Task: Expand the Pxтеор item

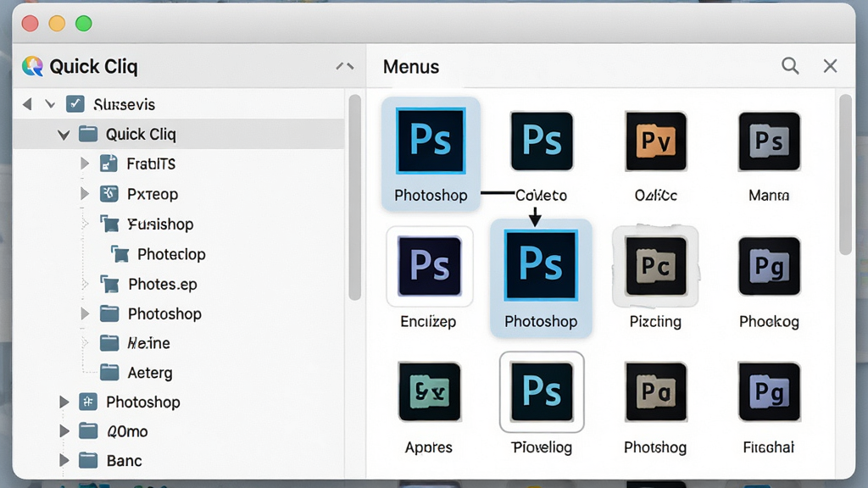Action: tap(84, 194)
